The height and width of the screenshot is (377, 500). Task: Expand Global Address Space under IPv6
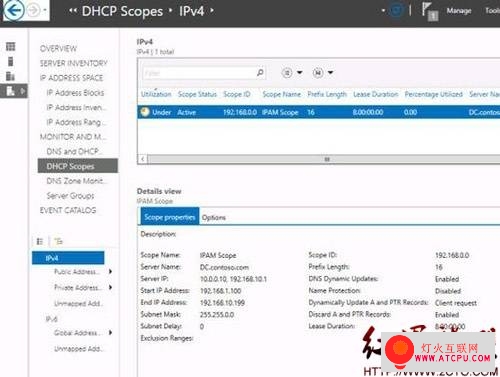tap(110, 332)
